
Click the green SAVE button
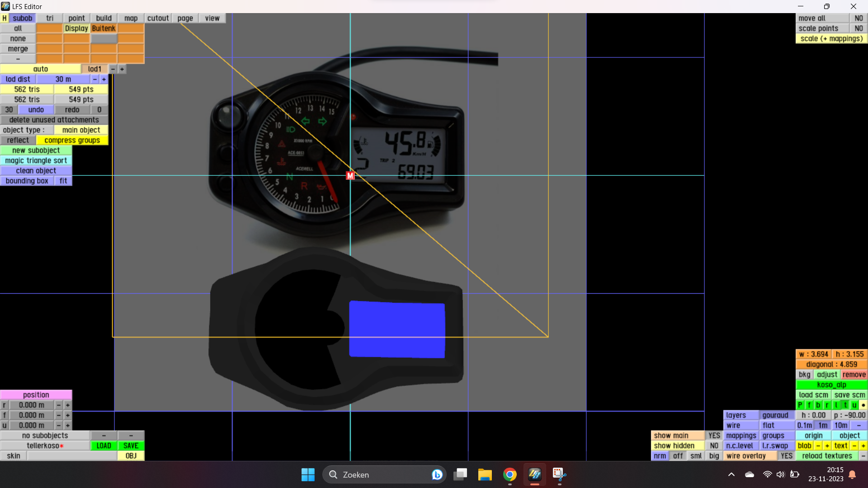coord(131,446)
